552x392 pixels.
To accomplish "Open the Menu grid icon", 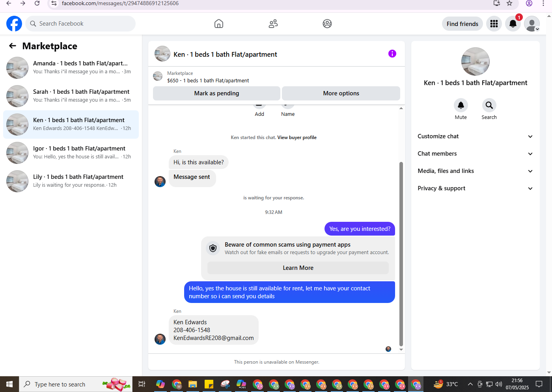I will 494,24.
